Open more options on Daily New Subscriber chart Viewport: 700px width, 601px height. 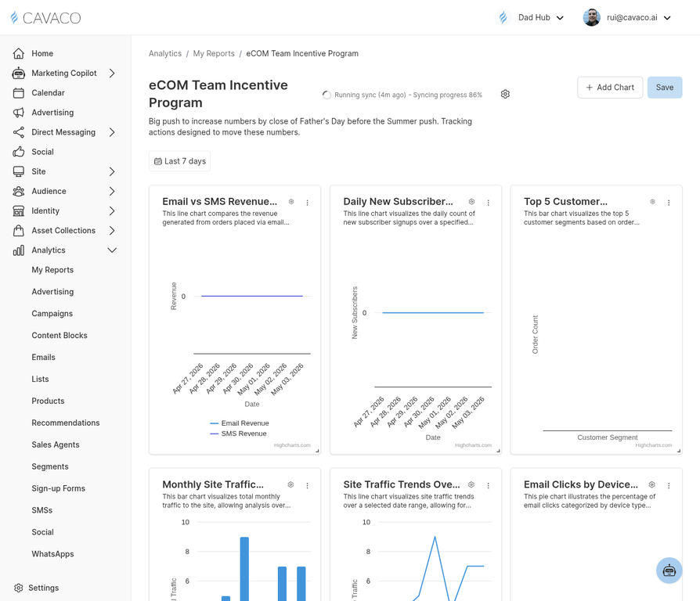[x=488, y=203]
